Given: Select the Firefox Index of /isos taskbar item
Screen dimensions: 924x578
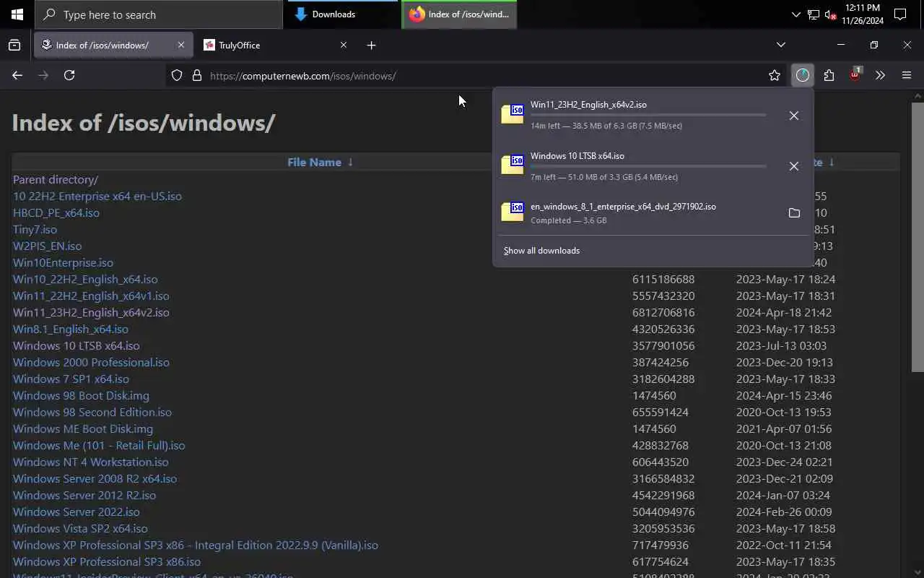Looking at the screenshot, I should [459, 14].
